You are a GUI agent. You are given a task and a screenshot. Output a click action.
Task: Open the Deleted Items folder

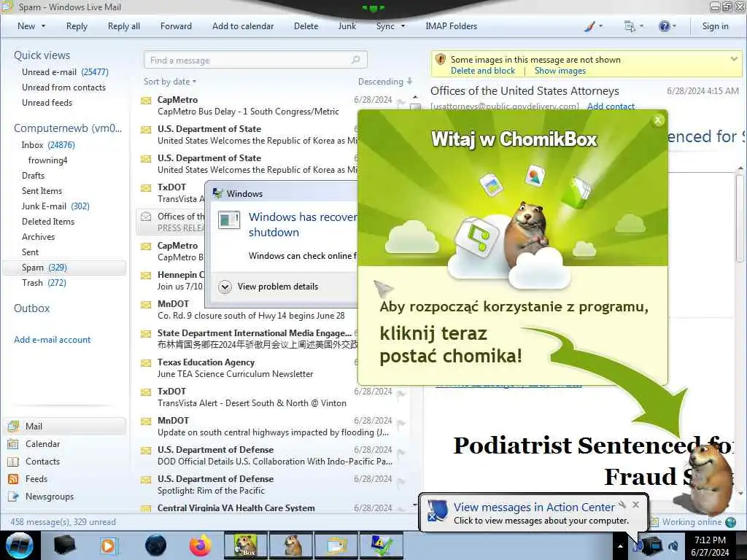click(x=48, y=222)
